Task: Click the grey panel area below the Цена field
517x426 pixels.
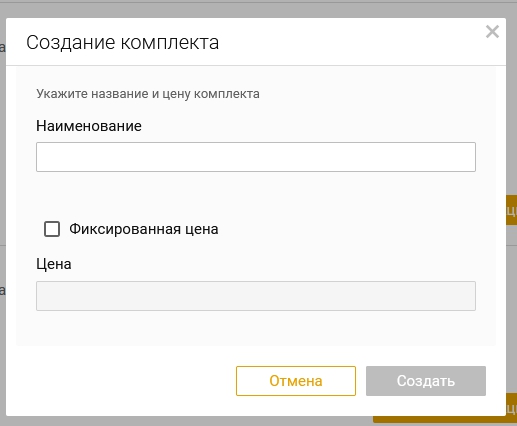Action: click(256, 328)
